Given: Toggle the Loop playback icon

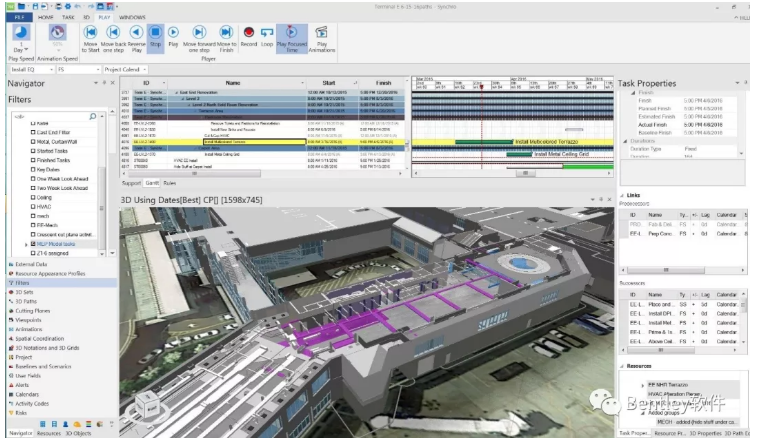Looking at the screenshot, I should click(267, 32).
